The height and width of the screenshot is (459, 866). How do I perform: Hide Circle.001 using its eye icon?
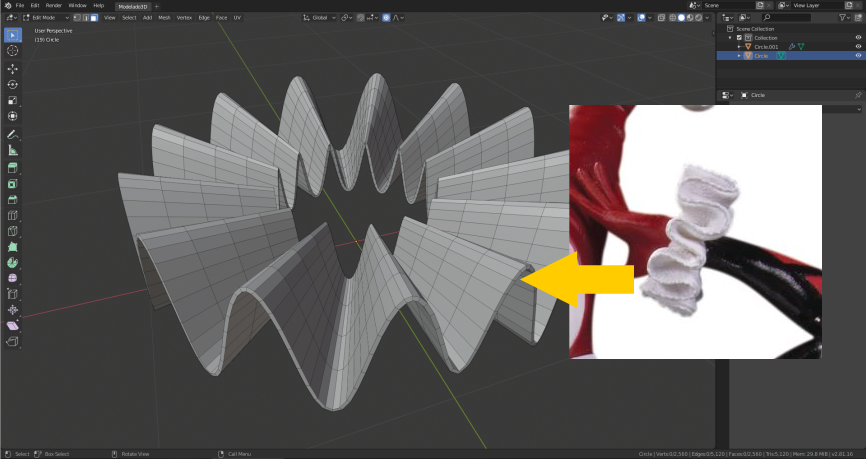click(858, 47)
